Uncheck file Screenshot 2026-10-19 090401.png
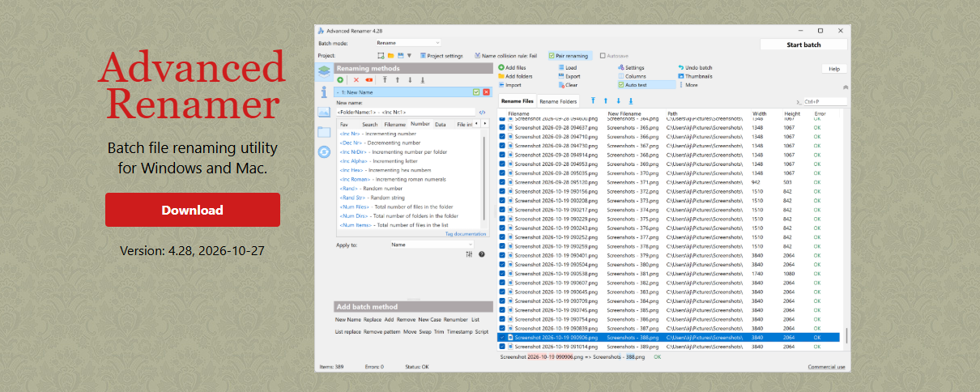 click(502, 255)
